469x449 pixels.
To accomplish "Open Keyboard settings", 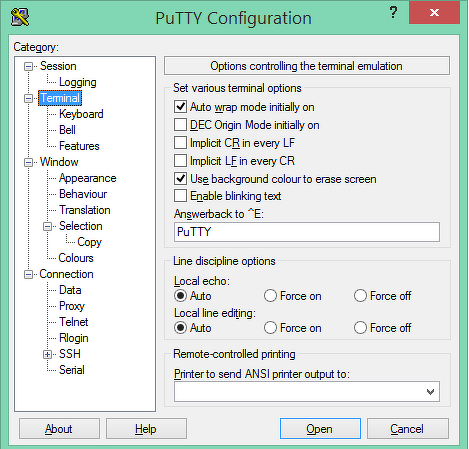I will [81, 114].
